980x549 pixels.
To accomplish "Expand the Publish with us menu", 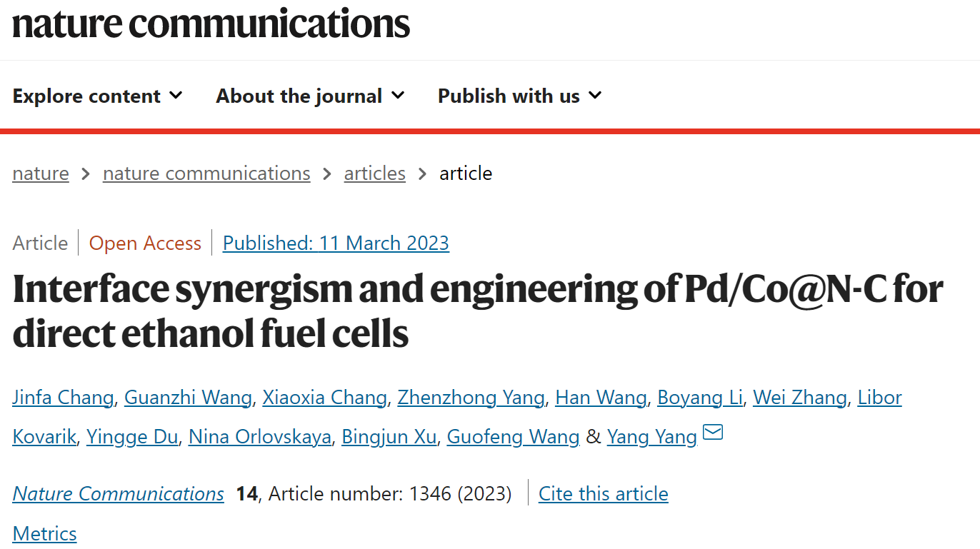I will [x=520, y=96].
